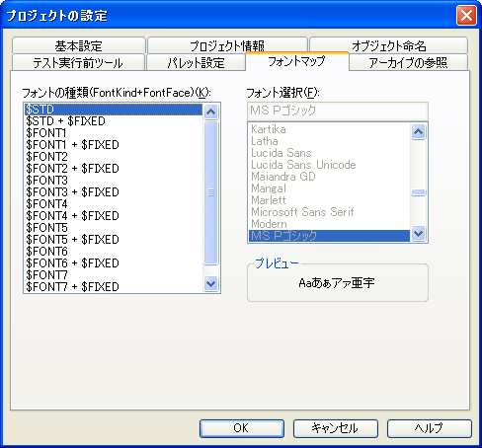Click down arrow of font selection list scrollbar
Screen dimensions: 482x448
(x=418, y=234)
